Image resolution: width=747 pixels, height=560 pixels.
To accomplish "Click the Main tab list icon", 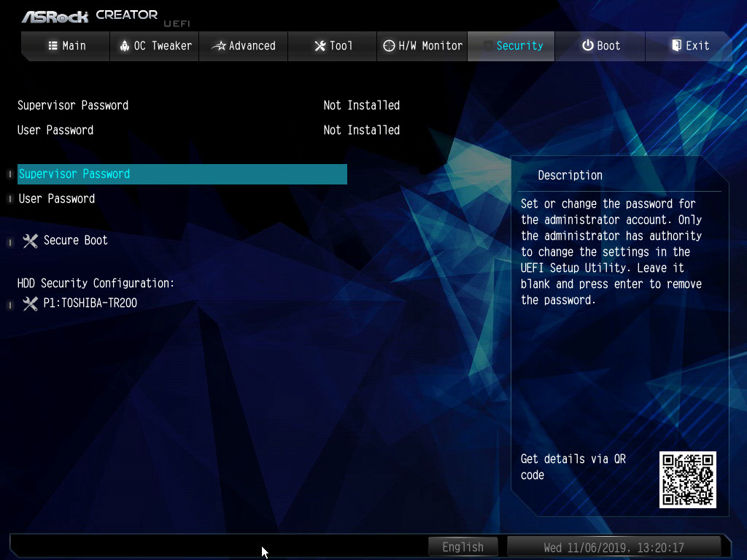I will pyautogui.click(x=53, y=45).
